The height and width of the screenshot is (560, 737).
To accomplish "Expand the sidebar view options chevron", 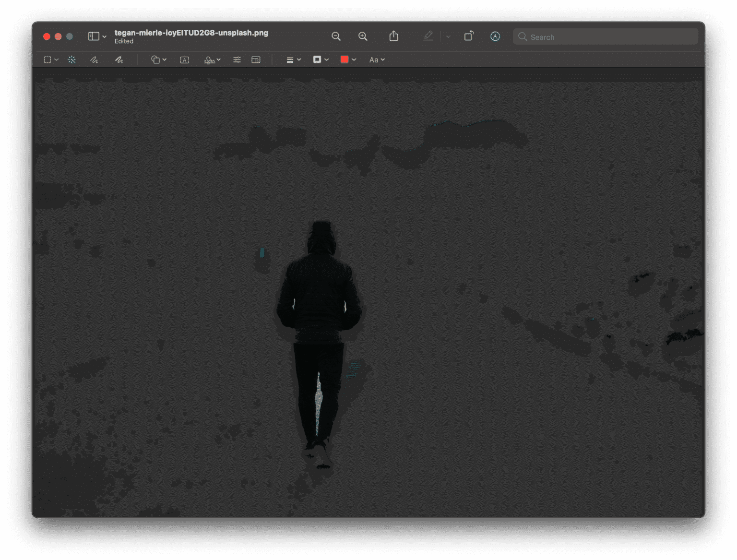I will 104,36.
